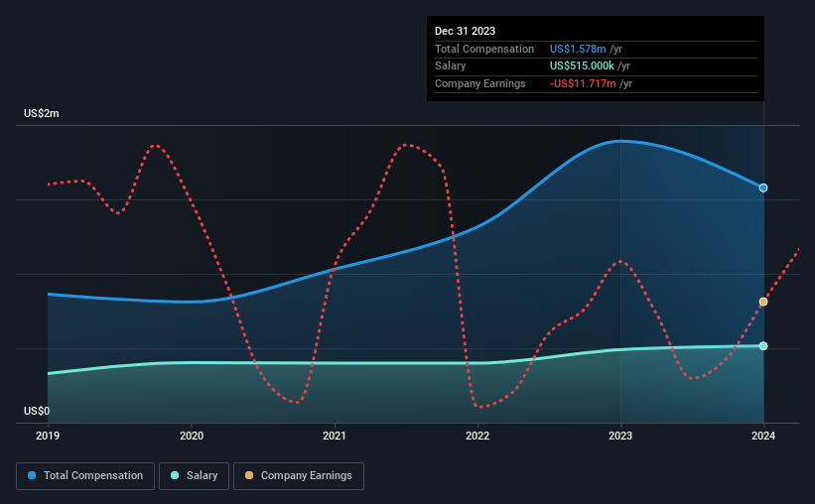The image size is (815, 504).
Task: Click the Company Earnings label in tooltip
Action: pos(479,83)
